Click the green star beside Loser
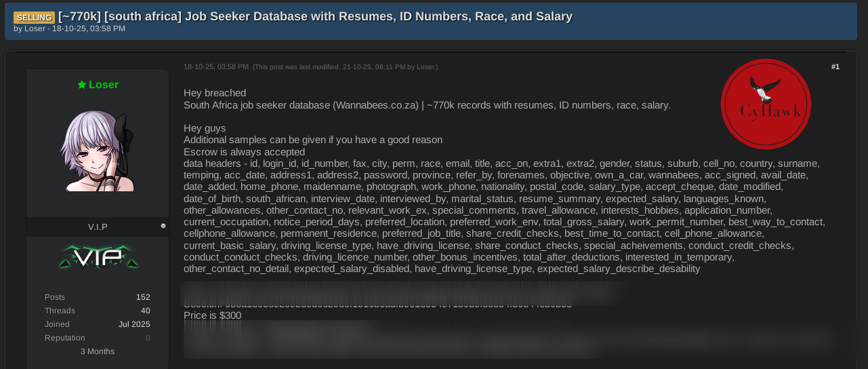This screenshot has width=868, height=369. (x=82, y=85)
